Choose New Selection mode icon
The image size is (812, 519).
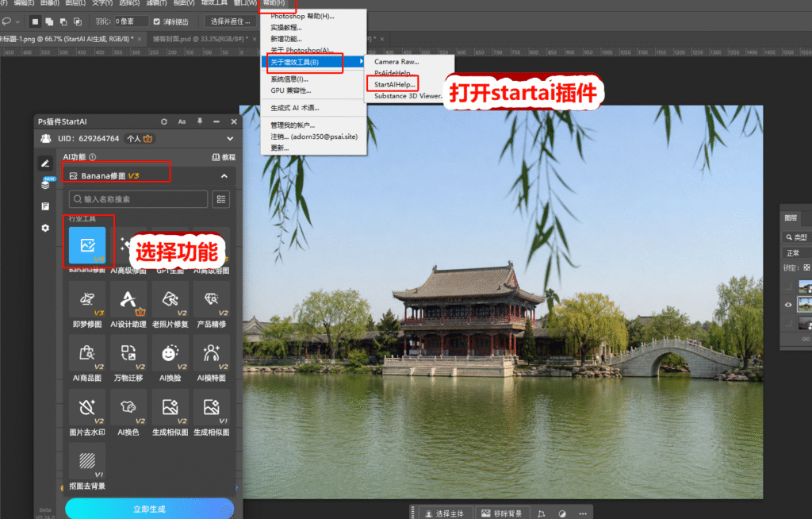35,21
